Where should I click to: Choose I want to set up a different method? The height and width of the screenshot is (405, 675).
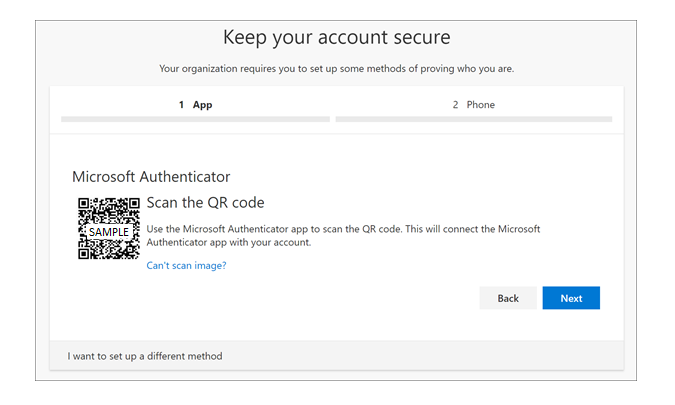145,356
